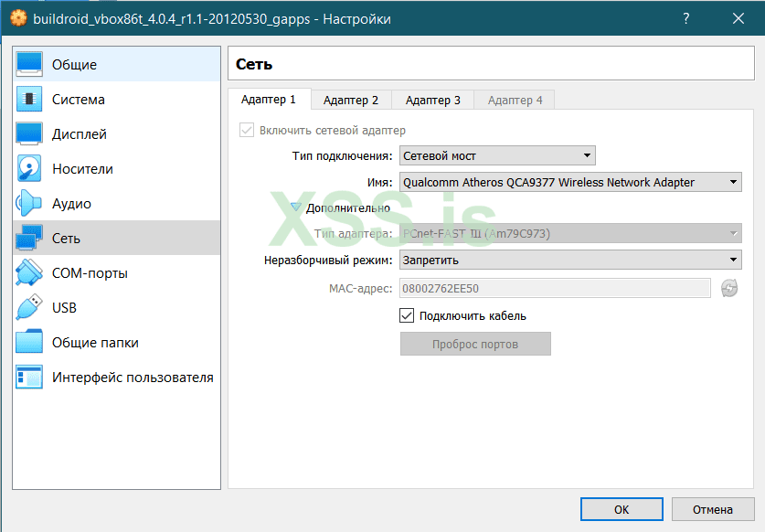Open the Имя network adapter dropdown
Image resolution: width=765 pixels, height=532 pixels.
click(x=570, y=182)
